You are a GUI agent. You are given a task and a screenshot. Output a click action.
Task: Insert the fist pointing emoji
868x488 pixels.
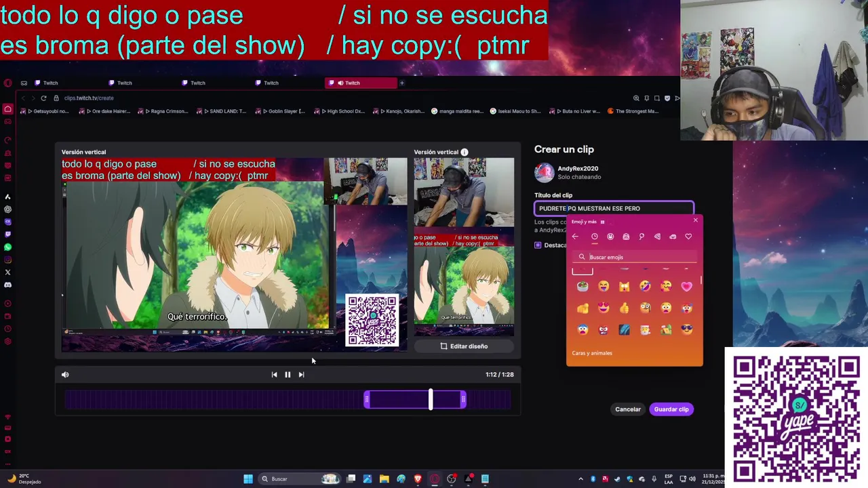coord(583,308)
